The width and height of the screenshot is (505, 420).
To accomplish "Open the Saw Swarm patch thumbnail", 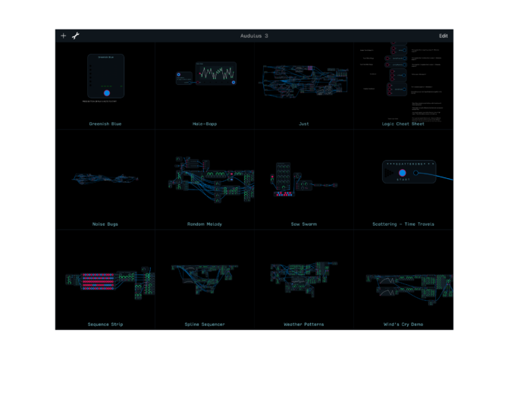I will (x=304, y=180).
